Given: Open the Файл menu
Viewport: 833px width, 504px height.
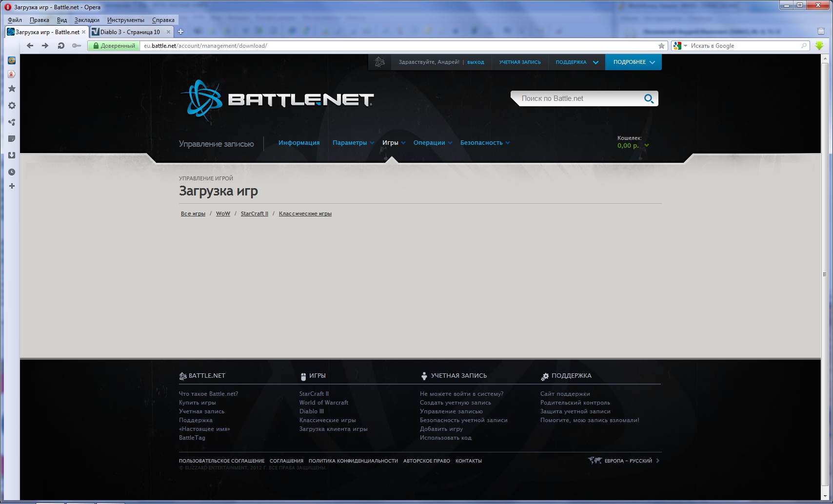Looking at the screenshot, I should click(x=15, y=20).
